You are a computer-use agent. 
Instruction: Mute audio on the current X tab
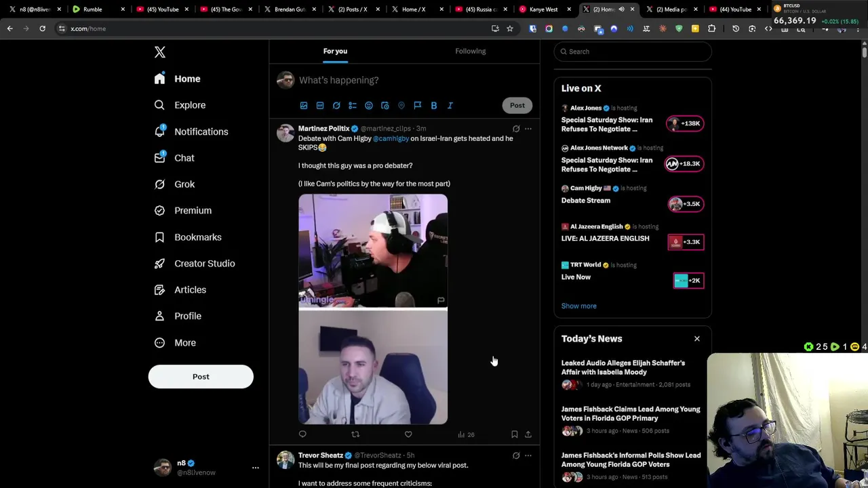[621, 9]
